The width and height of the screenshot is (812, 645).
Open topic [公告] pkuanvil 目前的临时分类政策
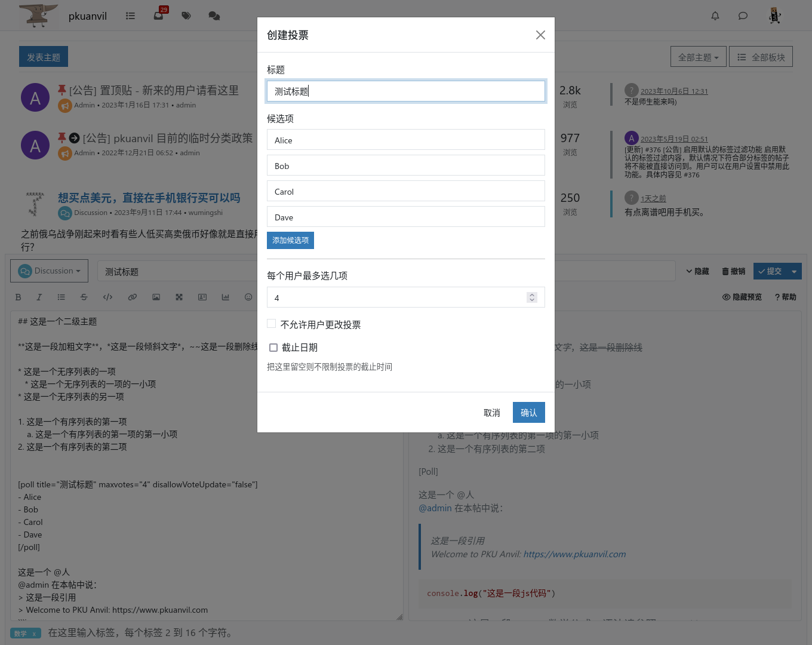coord(168,138)
